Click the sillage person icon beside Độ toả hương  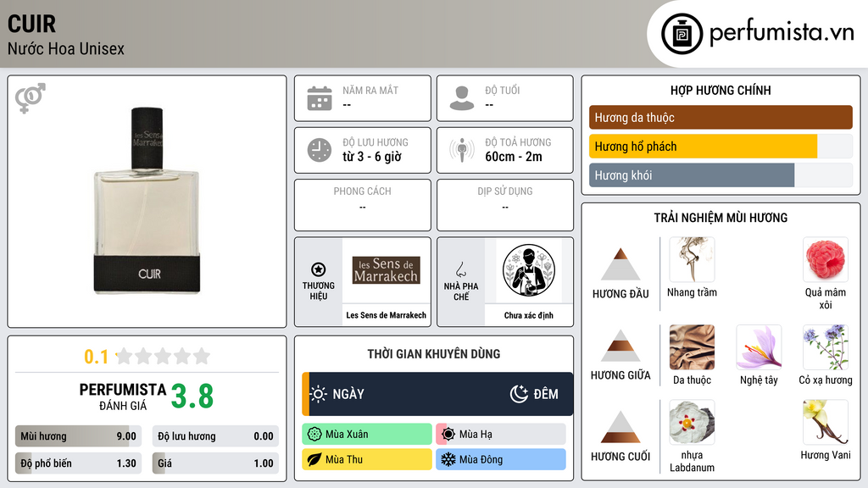[462, 150]
